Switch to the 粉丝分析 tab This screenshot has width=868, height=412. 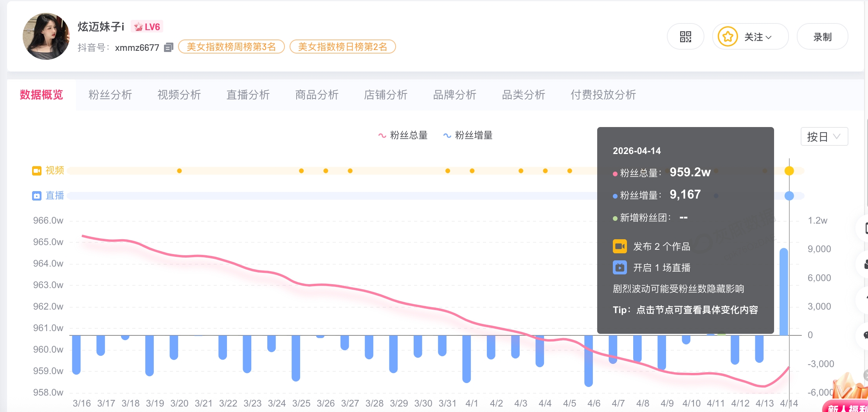click(110, 95)
